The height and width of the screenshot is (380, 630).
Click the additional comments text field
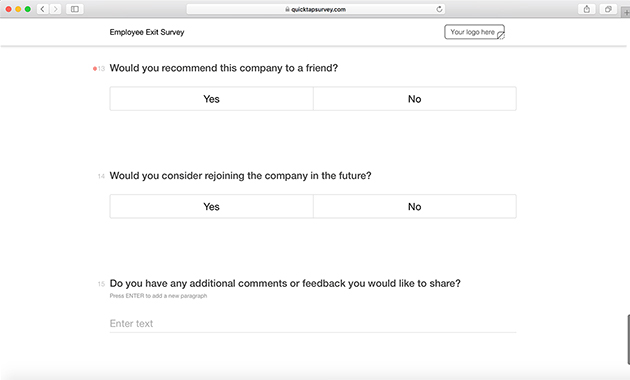313,324
